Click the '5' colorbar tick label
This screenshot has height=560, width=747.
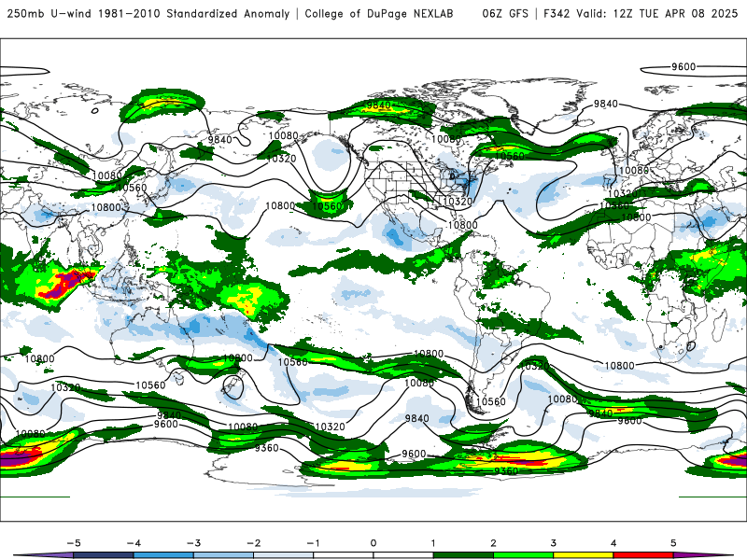point(673,543)
